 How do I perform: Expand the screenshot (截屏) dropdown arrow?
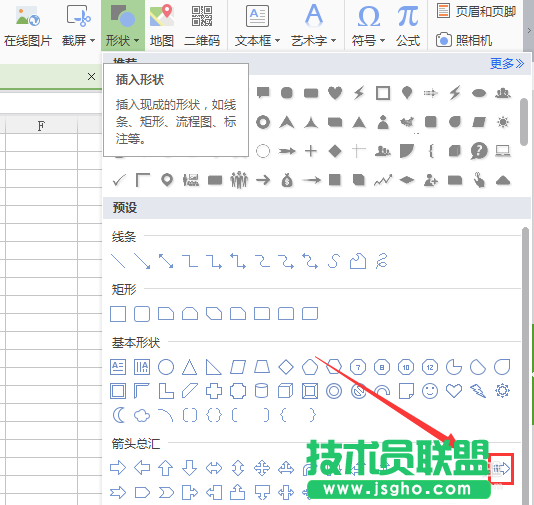(x=92, y=41)
